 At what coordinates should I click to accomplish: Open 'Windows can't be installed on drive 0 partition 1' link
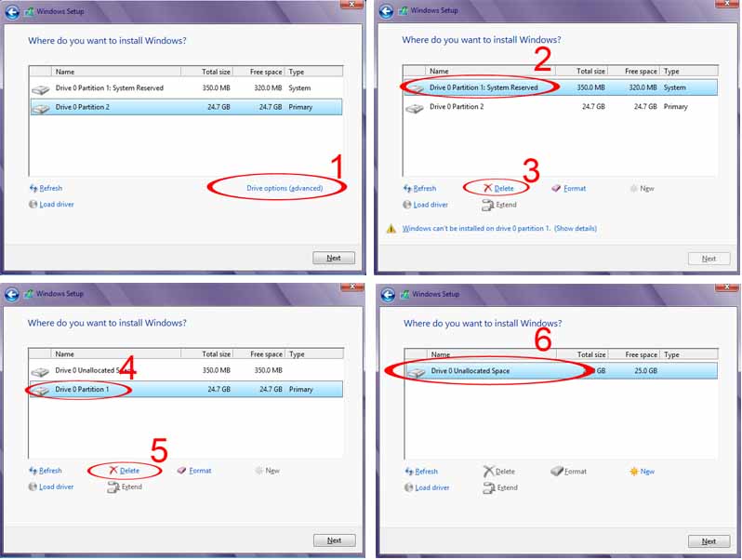[x=476, y=228]
